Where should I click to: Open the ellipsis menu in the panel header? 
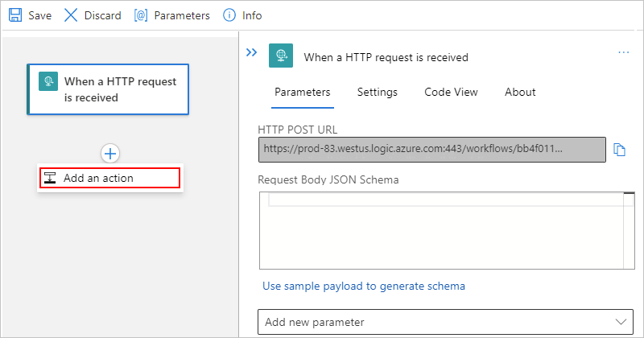coord(623,52)
